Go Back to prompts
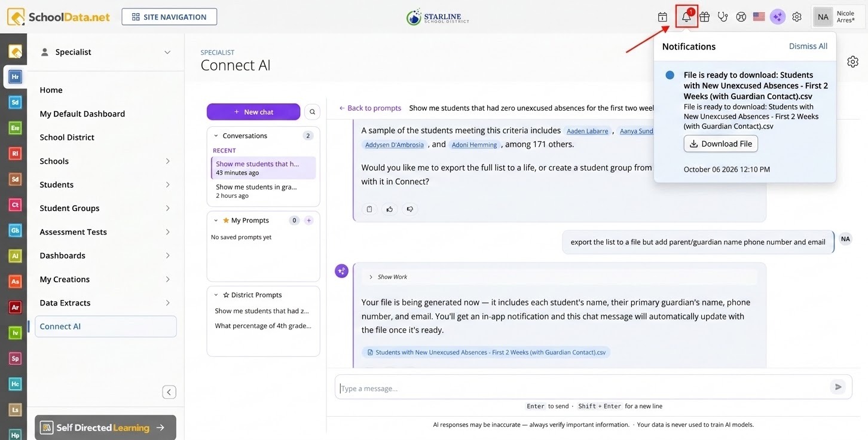The image size is (868, 440). (x=370, y=108)
